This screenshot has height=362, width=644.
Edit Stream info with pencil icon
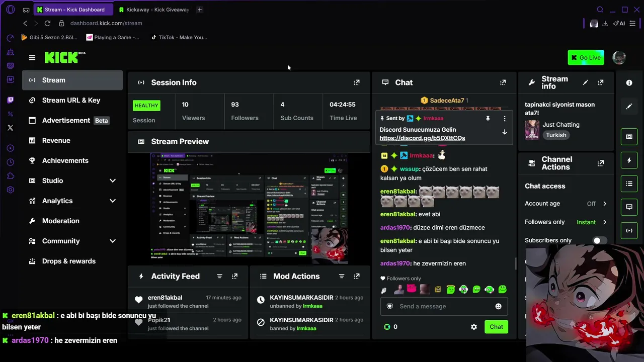click(x=585, y=82)
